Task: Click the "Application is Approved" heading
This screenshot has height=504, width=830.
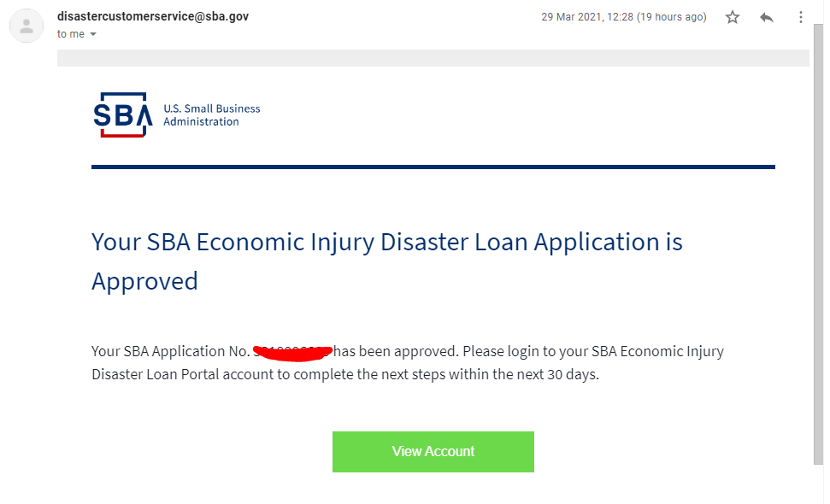Action: (386, 243)
